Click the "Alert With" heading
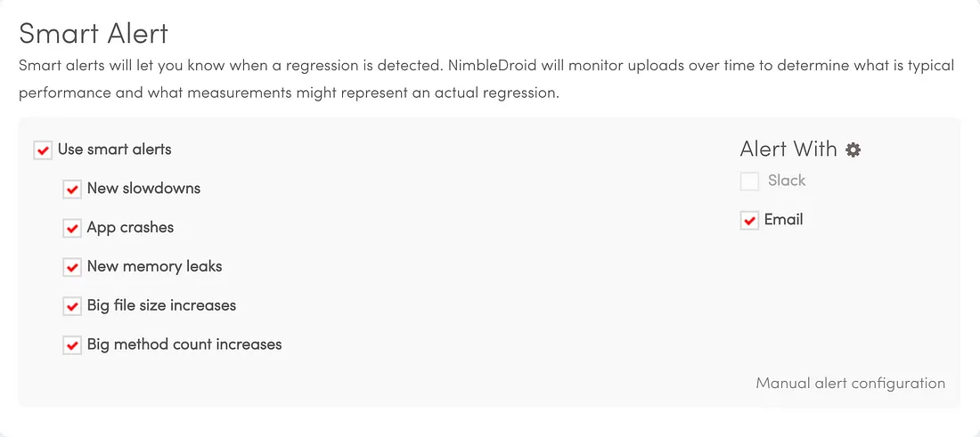The height and width of the screenshot is (437, 980). point(788,149)
